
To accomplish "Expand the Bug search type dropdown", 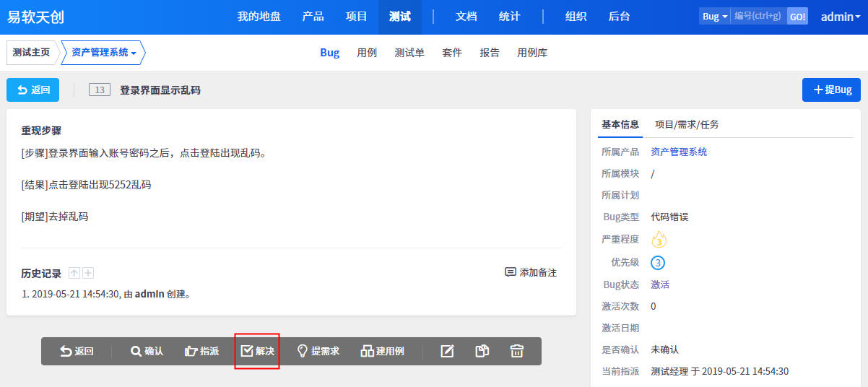I will 714,17.
